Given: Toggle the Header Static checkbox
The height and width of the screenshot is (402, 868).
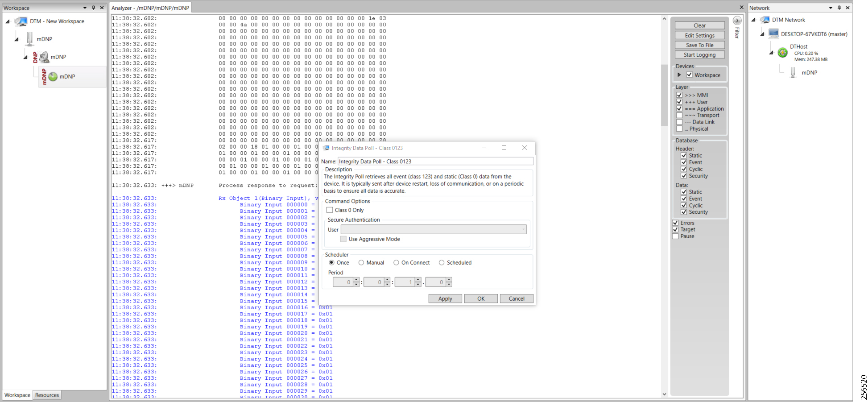Looking at the screenshot, I should [684, 156].
